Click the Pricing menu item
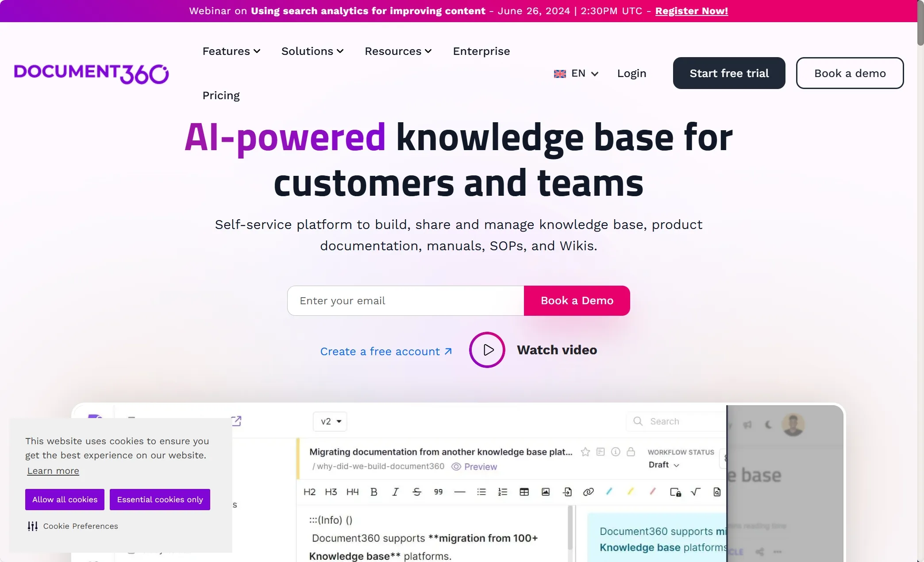The width and height of the screenshot is (924, 562). pos(221,96)
